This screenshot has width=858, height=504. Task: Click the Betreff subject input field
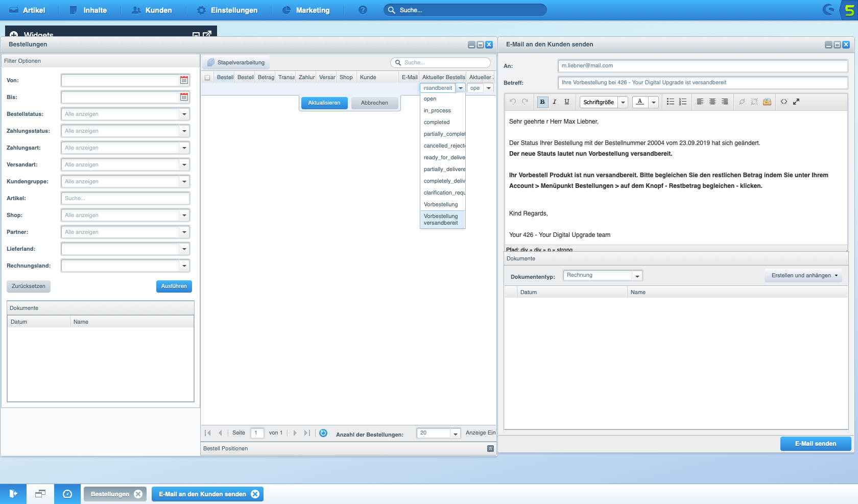tap(703, 82)
